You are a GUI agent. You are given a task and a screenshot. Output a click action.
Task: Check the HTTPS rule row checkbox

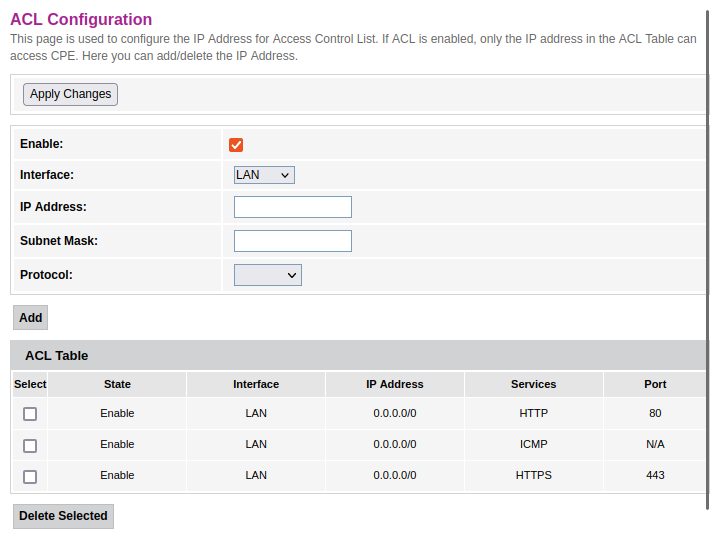(x=30, y=476)
